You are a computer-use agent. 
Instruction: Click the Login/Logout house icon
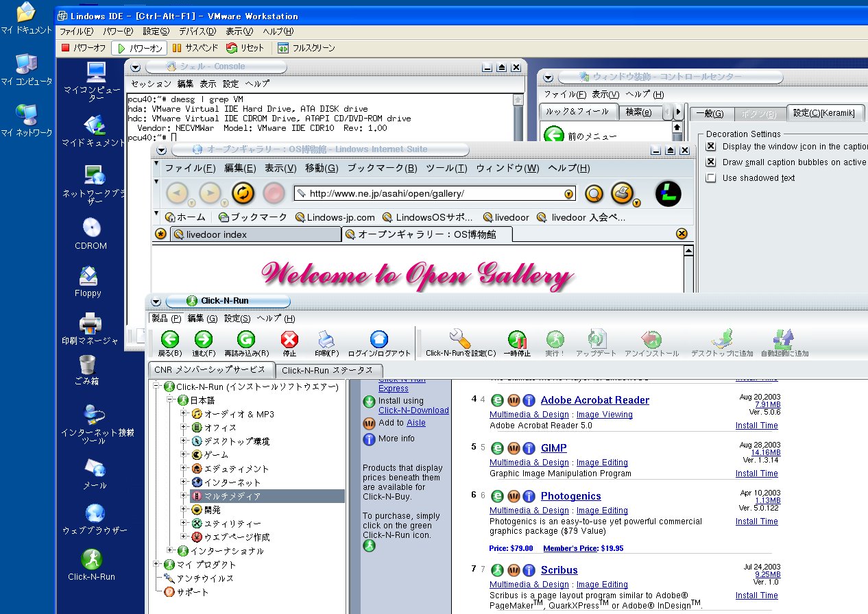(x=378, y=339)
